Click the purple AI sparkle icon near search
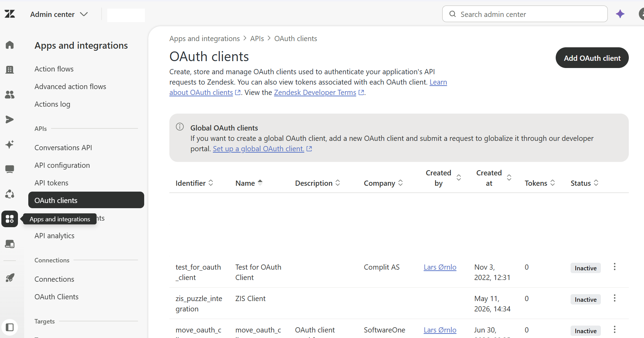 [x=620, y=14]
